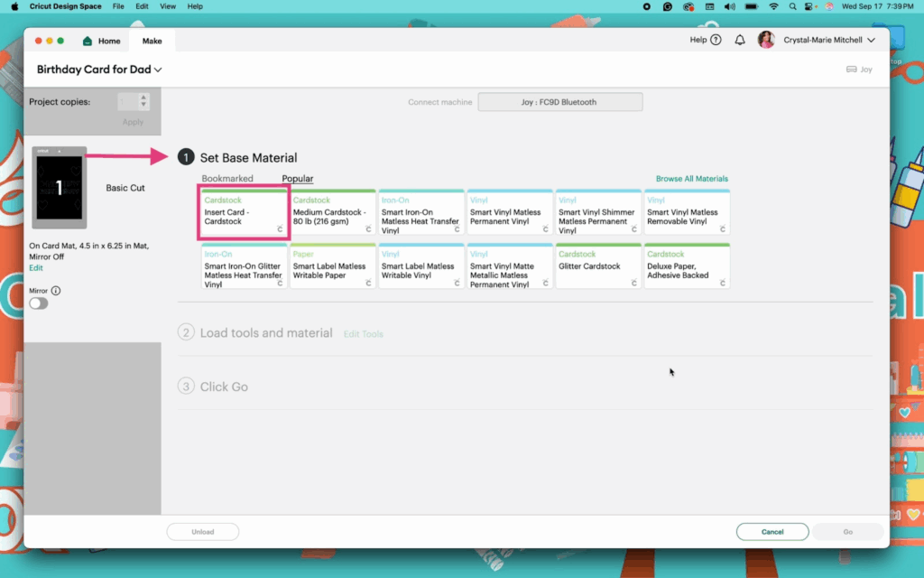Click the user profile avatar
The image size is (924, 578).
766,40
